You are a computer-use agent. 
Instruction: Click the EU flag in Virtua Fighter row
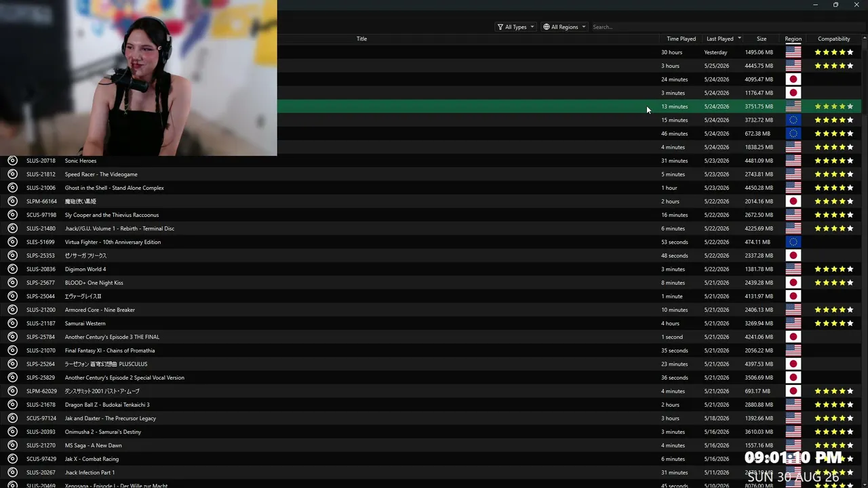(x=793, y=242)
